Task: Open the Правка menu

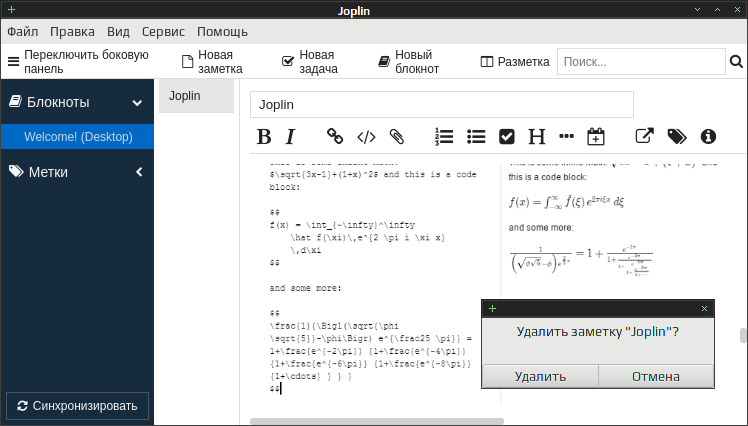Action: pos(72,32)
